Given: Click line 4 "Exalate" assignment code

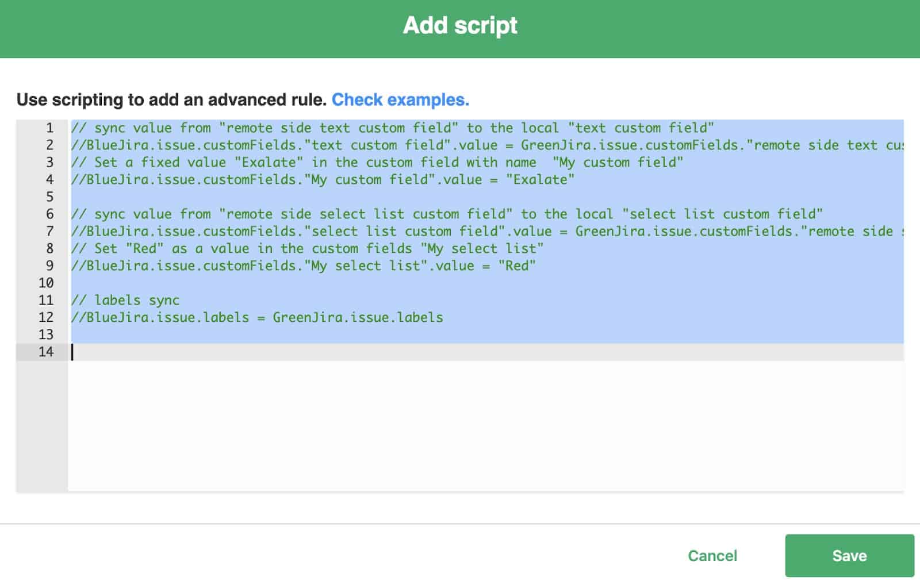Looking at the screenshot, I should point(323,179).
